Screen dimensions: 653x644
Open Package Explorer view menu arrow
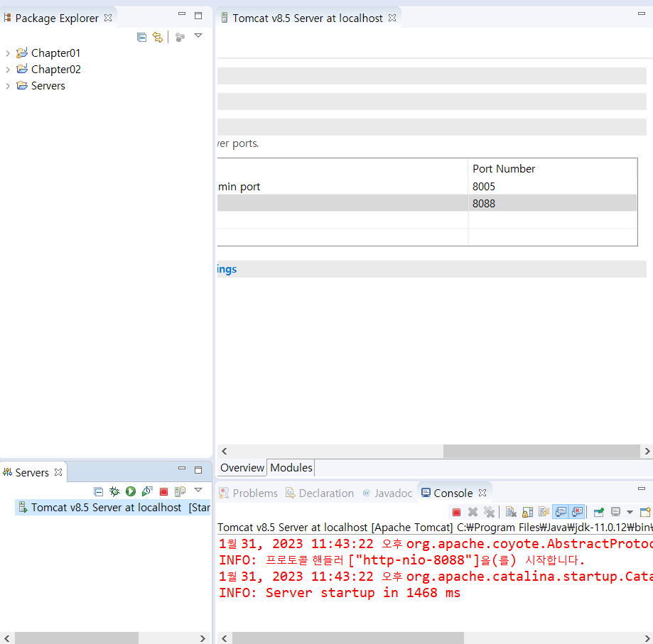tap(198, 36)
